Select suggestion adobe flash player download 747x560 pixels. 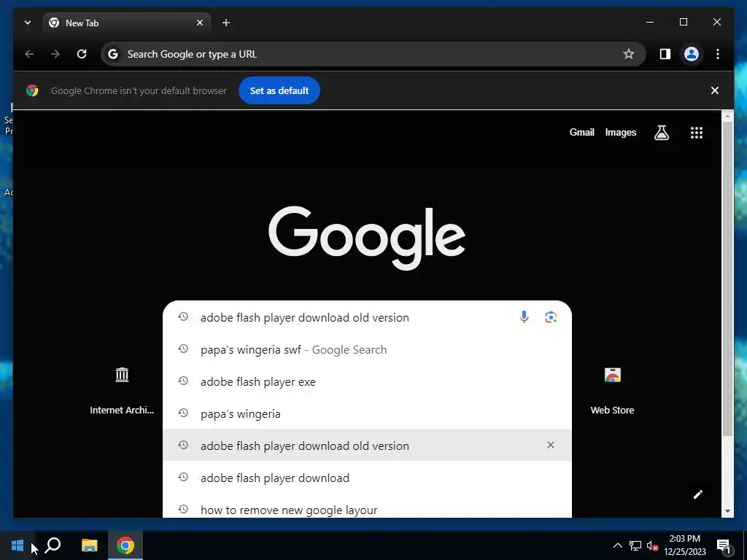[x=367, y=478]
